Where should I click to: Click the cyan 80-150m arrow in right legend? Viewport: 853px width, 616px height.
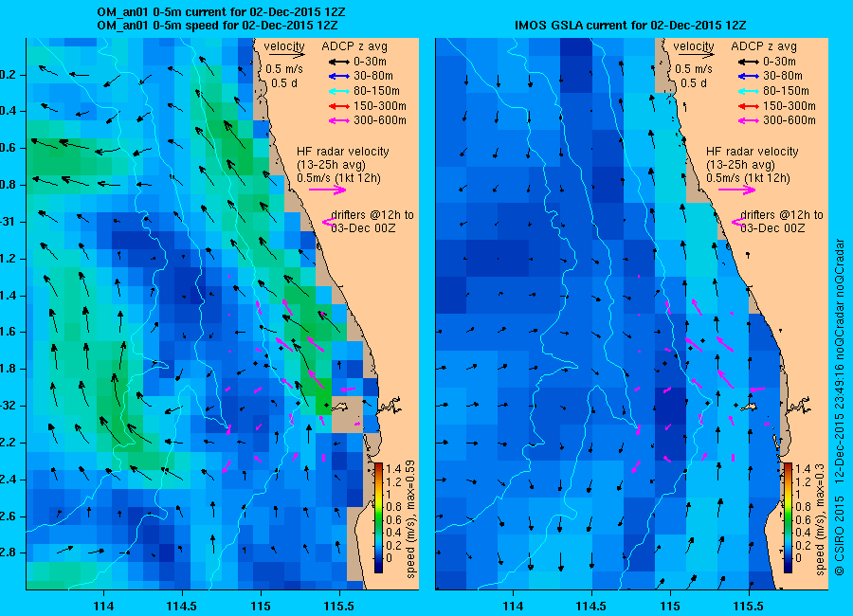coord(749,91)
